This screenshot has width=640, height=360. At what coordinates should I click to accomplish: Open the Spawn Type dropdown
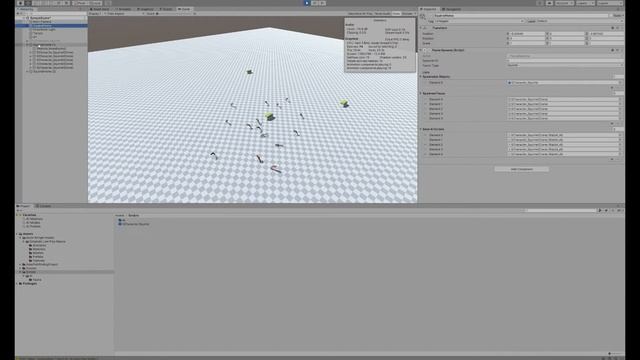[x=565, y=65]
